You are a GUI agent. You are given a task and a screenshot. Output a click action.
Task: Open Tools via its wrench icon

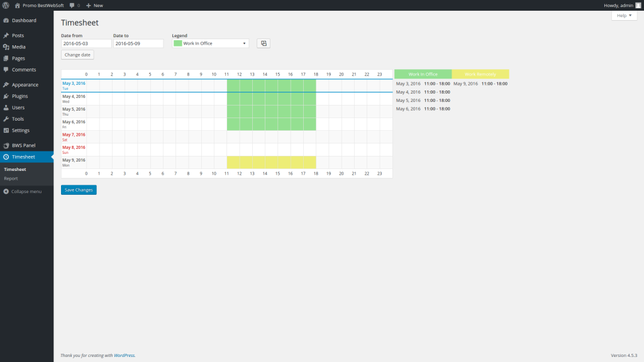(x=6, y=119)
